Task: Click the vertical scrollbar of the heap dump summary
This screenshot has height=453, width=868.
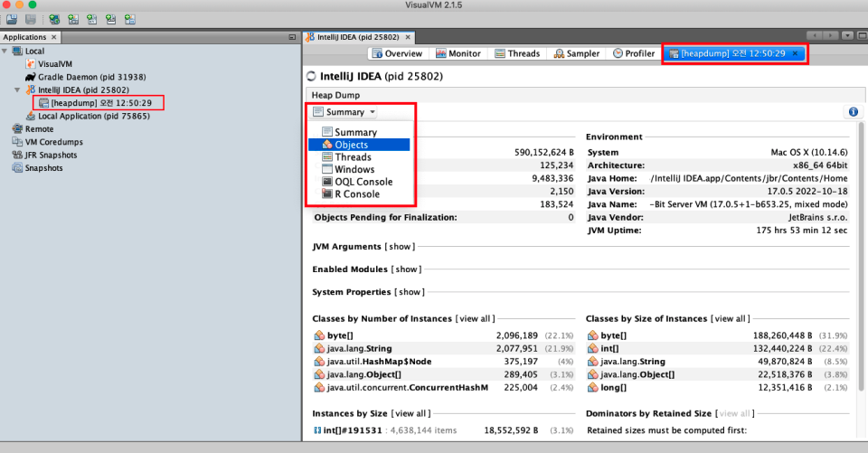Action: click(x=862, y=255)
